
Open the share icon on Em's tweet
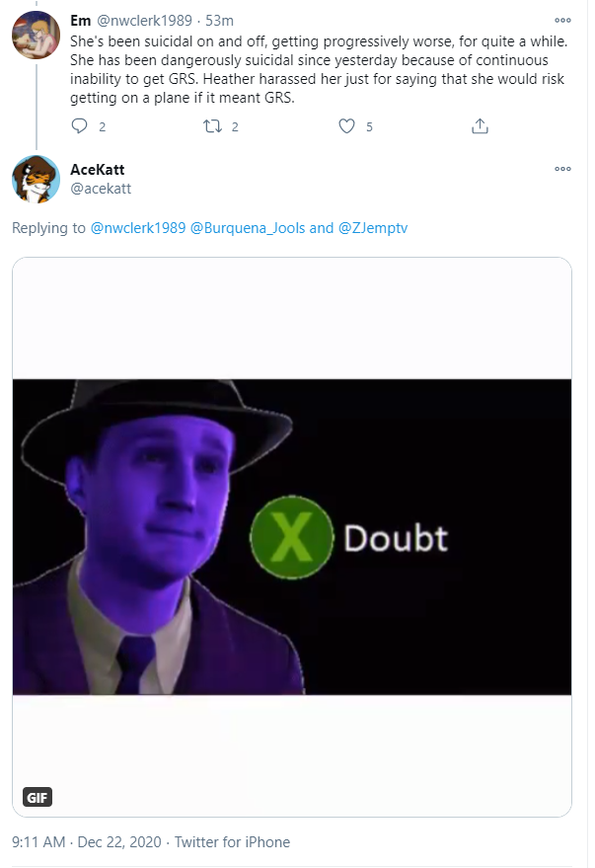pos(480,126)
